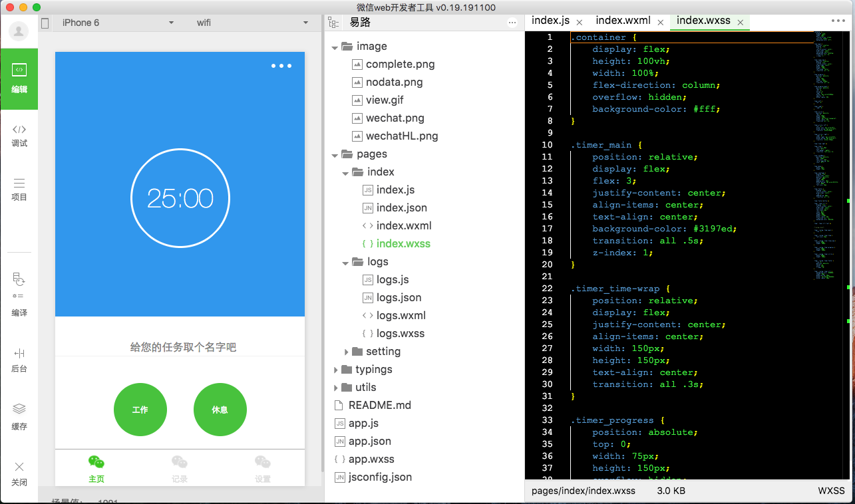
Task: Open the file panel more options button
Action: coord(512,23)
